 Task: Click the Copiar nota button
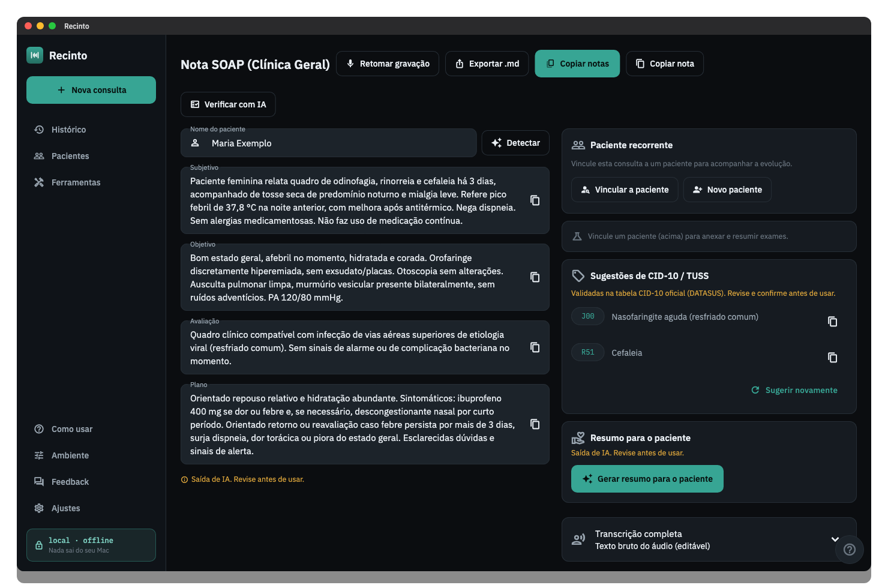(665, 64)
